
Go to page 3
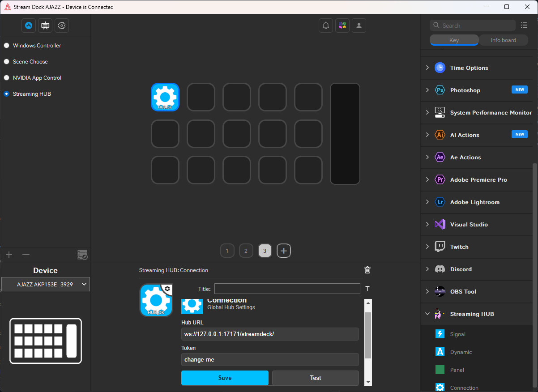tap(265, 251)
